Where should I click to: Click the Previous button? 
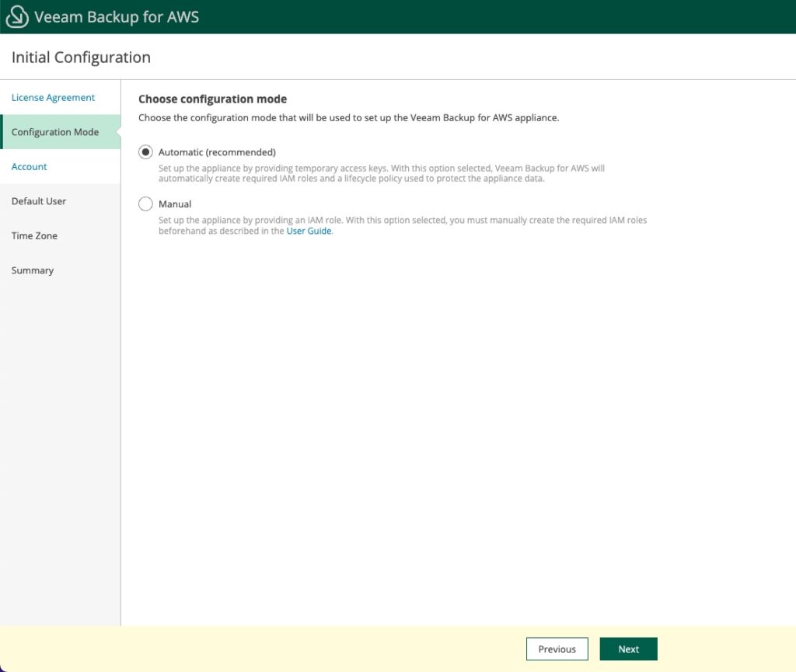557,649
